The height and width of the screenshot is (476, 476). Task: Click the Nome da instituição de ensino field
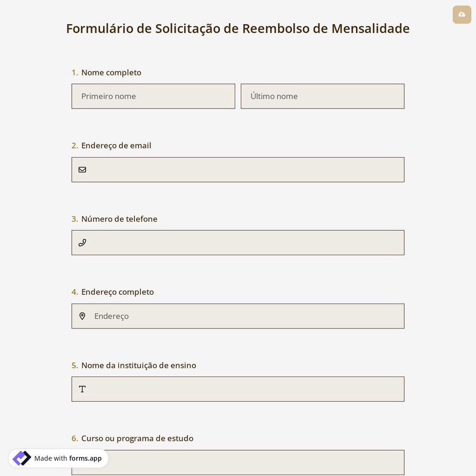238,389
